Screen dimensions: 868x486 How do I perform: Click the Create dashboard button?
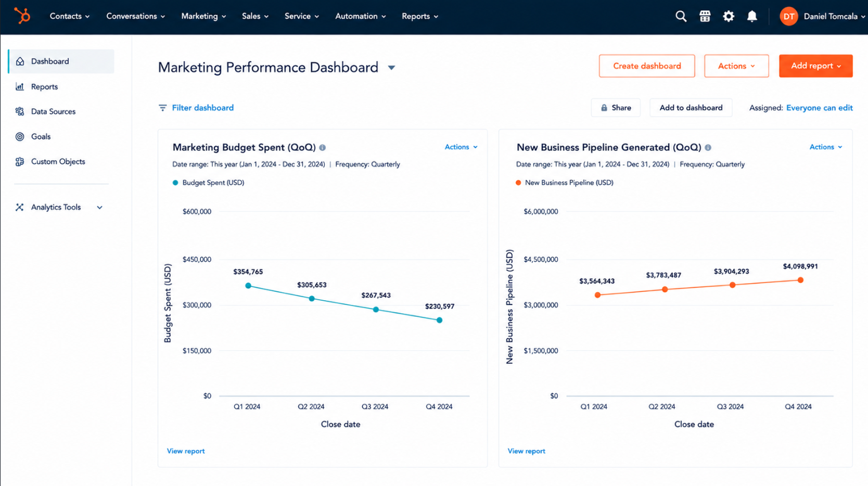[x=647, y=66]
